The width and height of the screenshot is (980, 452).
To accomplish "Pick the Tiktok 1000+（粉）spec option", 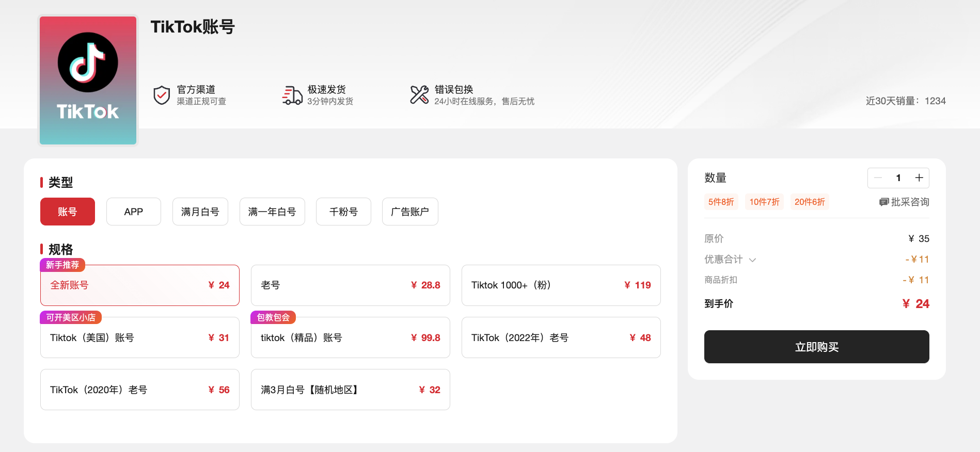I will (x=561, y=285).
